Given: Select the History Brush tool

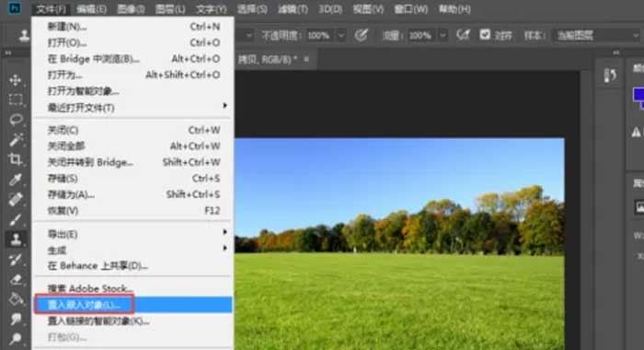Looking at the screenshot, I should tap(16, 259).
